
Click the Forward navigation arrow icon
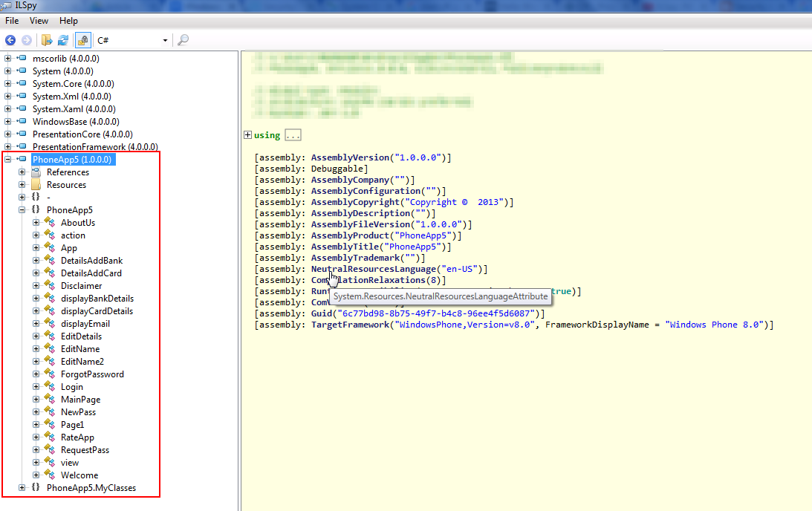coord(27,40)
